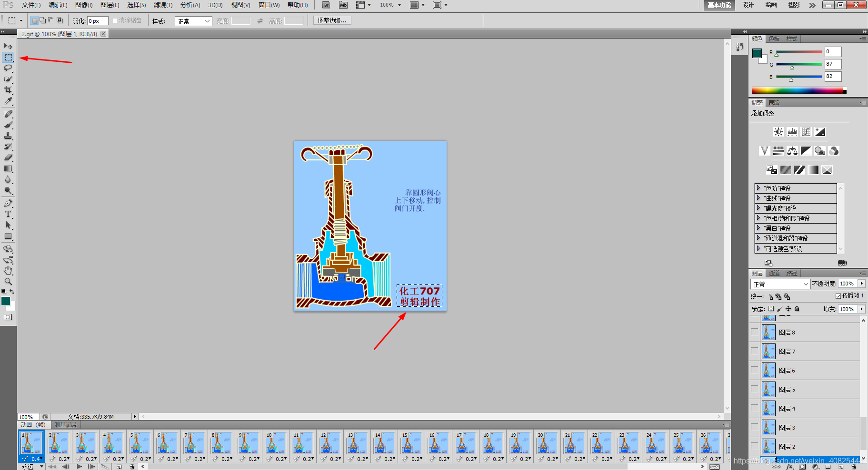Toggle visibility of 图层 6

754,370
